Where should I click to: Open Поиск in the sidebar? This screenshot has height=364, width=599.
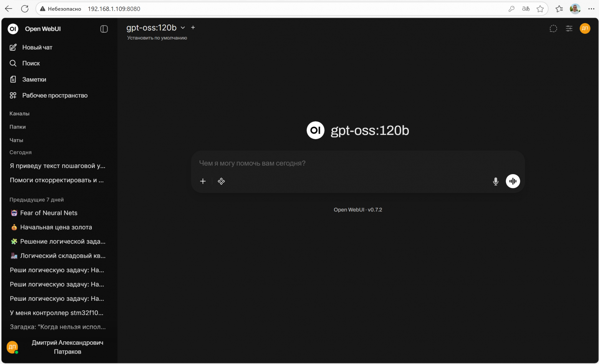pos(31,63)
